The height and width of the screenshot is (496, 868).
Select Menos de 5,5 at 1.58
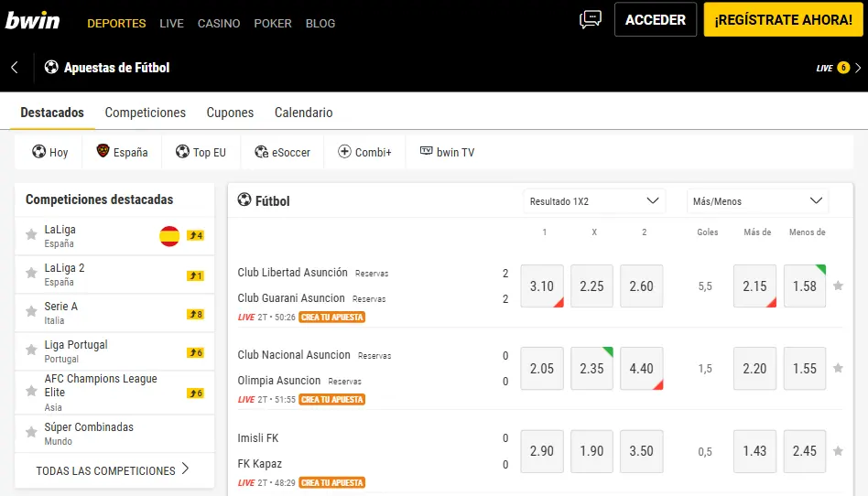[805, 286]
